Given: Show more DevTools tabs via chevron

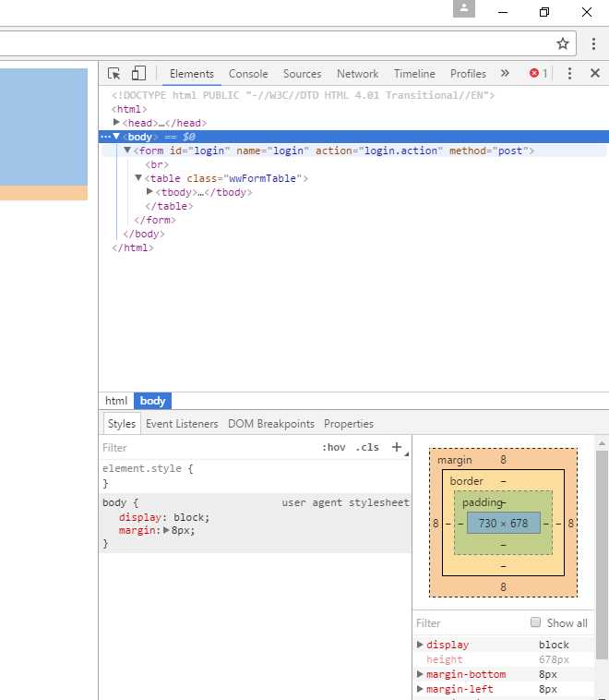Looking at the screenshot, I should click(505, 74).
